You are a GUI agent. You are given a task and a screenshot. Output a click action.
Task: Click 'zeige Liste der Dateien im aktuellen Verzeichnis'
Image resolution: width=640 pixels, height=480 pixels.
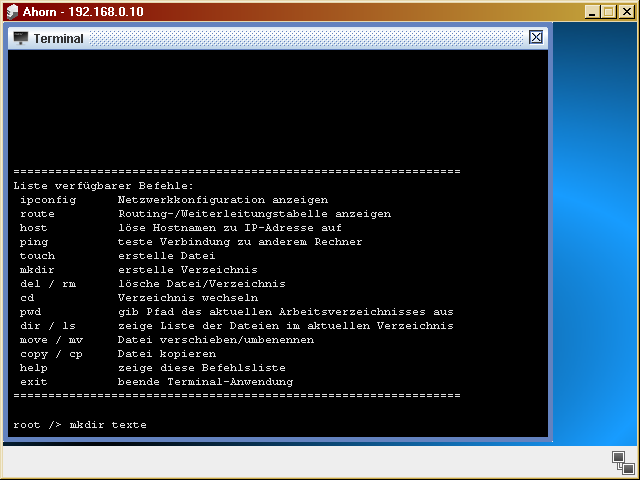coord(286,326)
